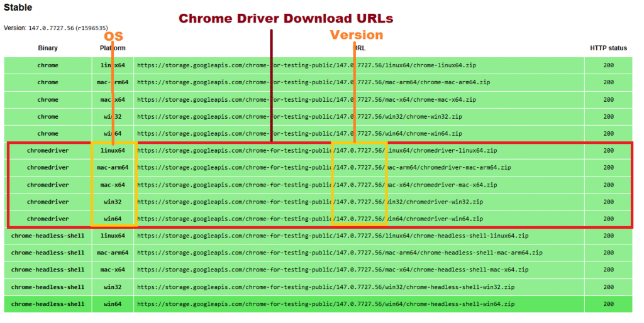The image size is (644, 323).
Task: Click the chrome linux64 download URL
Action: click(306, 65)
